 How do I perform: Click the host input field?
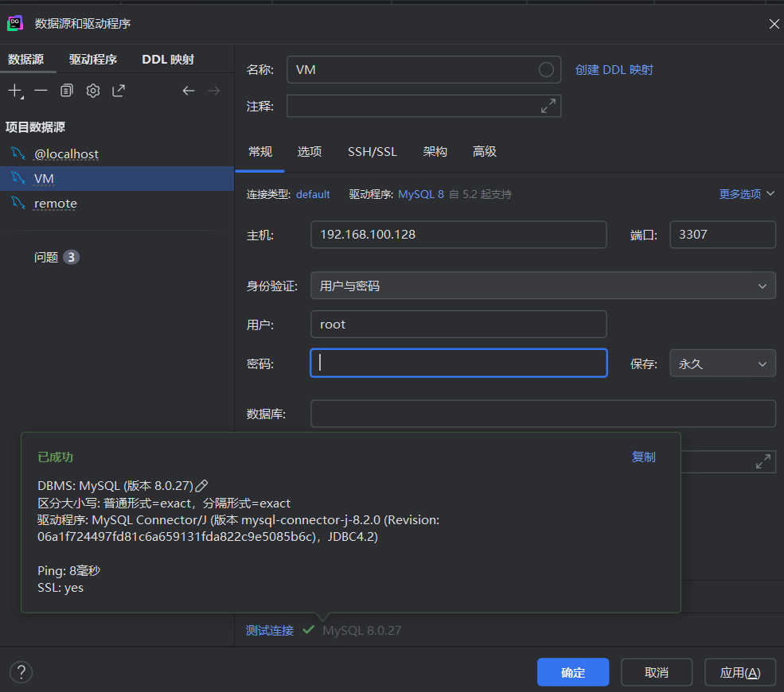[x=458, y=235]
